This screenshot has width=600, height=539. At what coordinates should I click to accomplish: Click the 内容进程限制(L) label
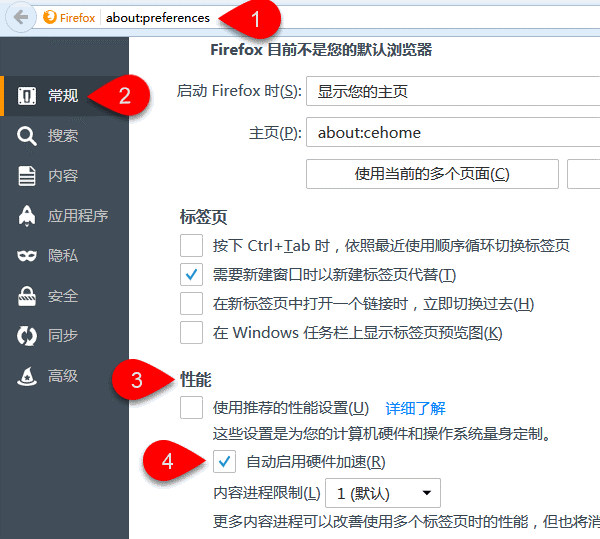pos(267,493)
